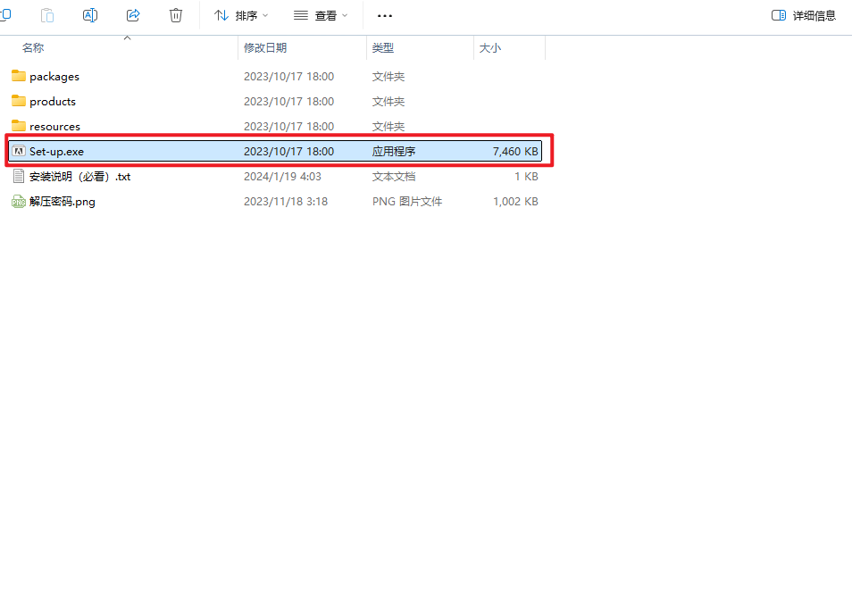This screenshot has width=852, height=616.
Task: Click the 类型 column header
Action: 383,48
